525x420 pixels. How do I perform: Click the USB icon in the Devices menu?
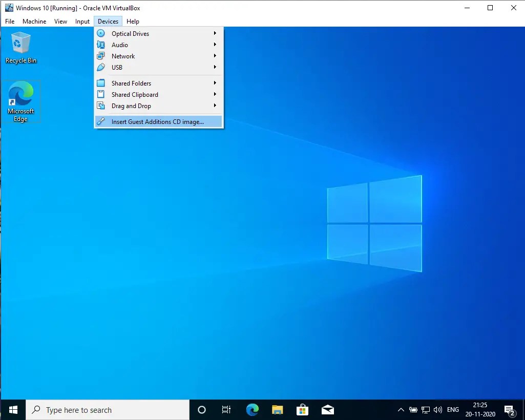(x=101, y=67)
